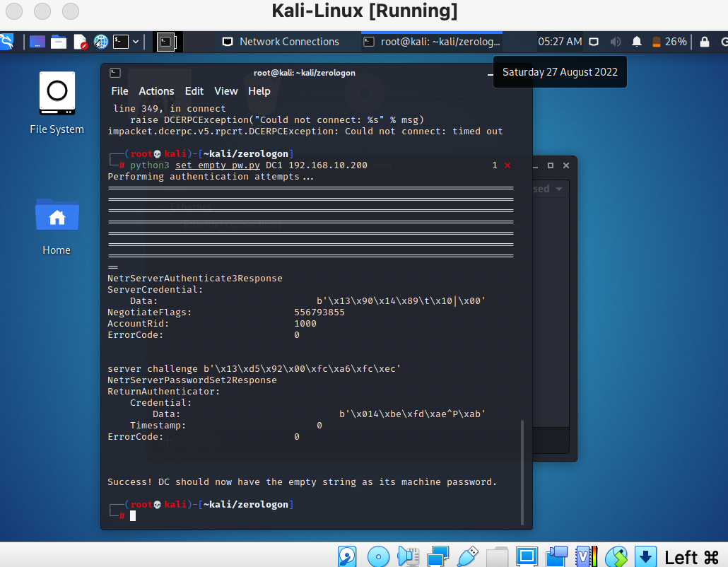728x567 pixels.
Task: Click VirtualBox audio status icon
Action: pos(409,556)
